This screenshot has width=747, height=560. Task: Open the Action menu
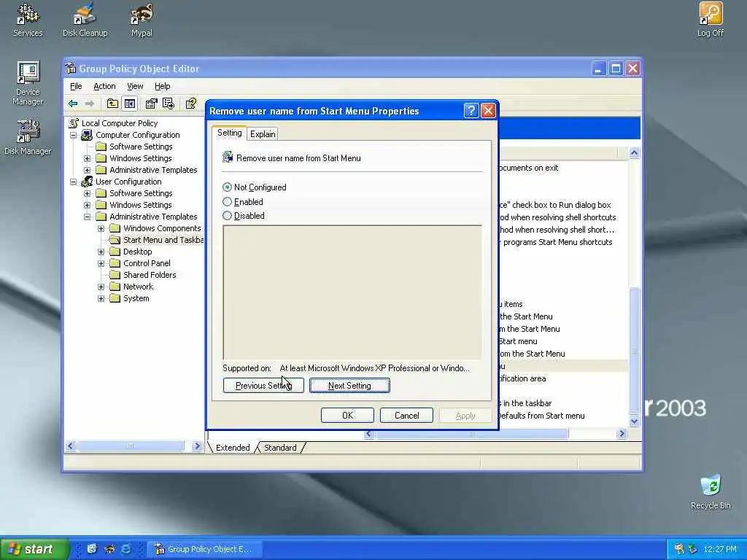104,86
